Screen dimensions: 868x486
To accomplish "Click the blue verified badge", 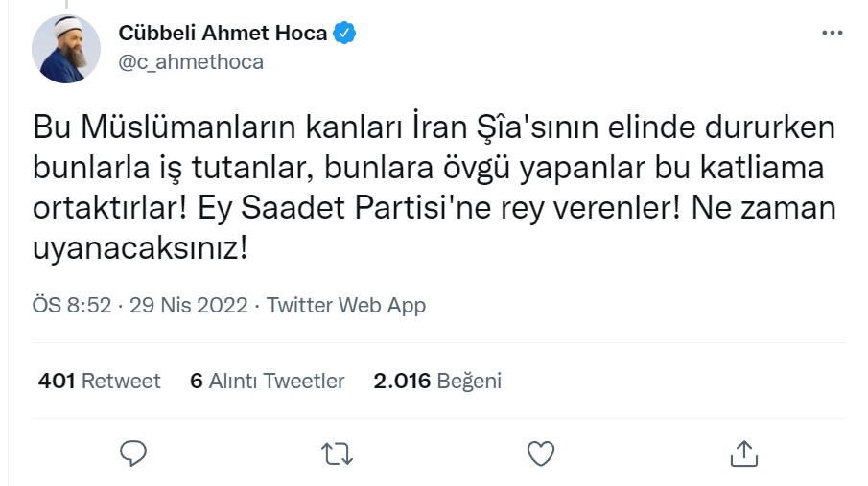I will click(x=345, y=35).
